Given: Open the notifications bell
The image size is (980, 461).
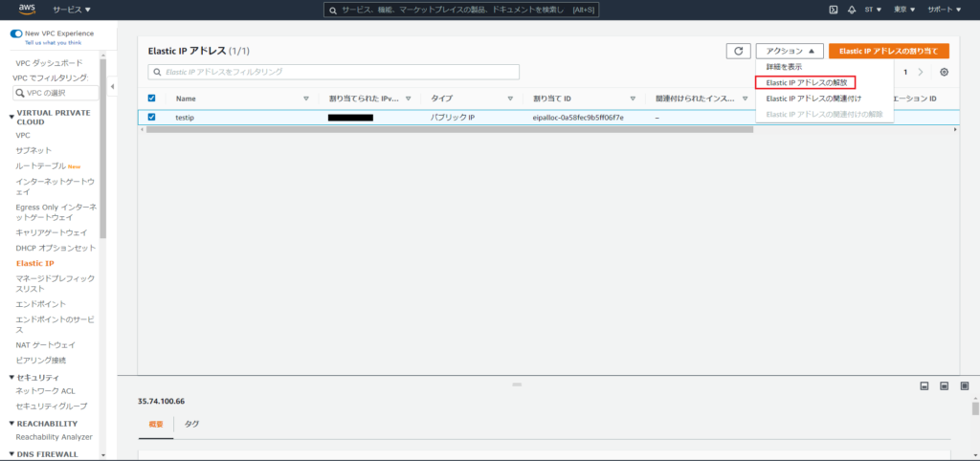Looking at the screenshot, I should (851, 10).
